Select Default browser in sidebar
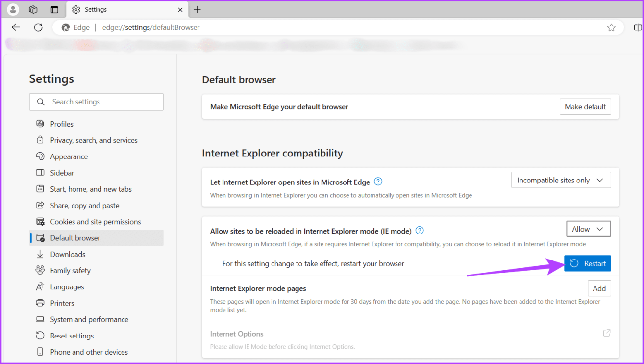Viewport: 644px width, 364px height. coord(97,238)
